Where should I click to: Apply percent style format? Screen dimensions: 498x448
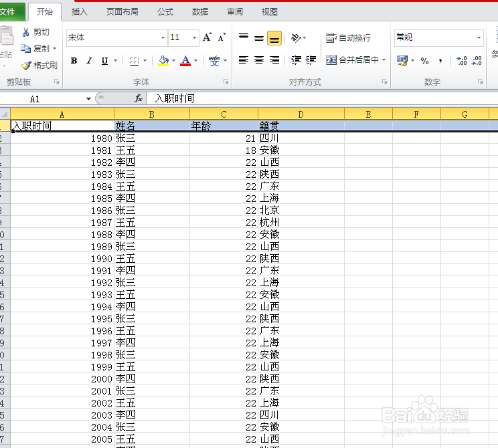pos(424,61)
